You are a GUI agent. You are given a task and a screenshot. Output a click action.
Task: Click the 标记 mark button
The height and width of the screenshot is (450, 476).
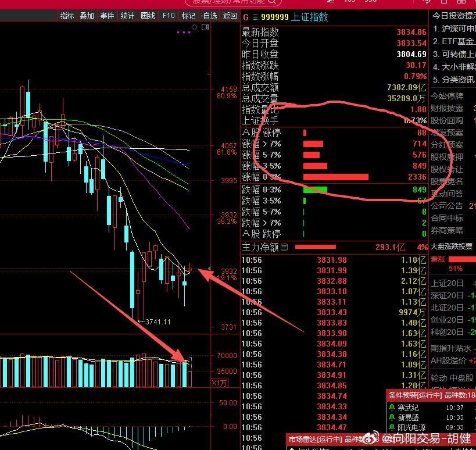[188, 16]
